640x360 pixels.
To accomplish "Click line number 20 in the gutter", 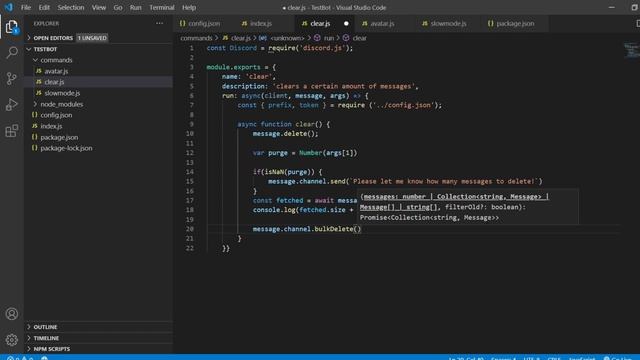I will coord(190,229).
